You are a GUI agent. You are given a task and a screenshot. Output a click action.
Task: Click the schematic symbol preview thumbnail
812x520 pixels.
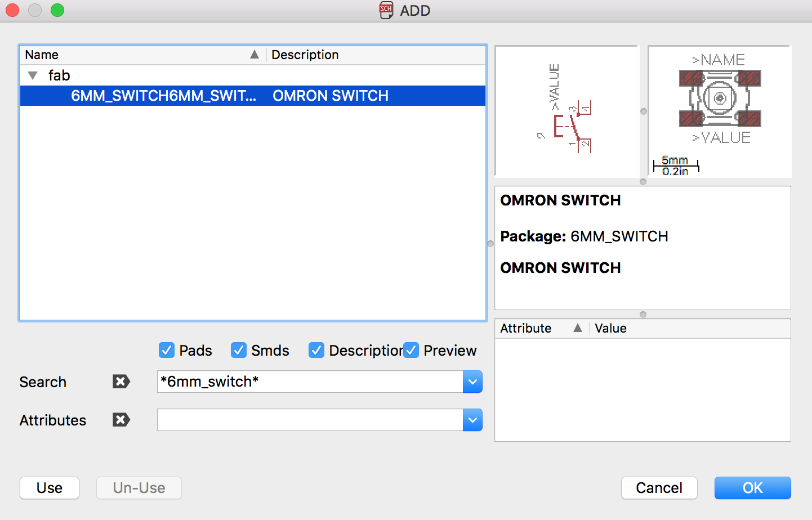[566, 111]
